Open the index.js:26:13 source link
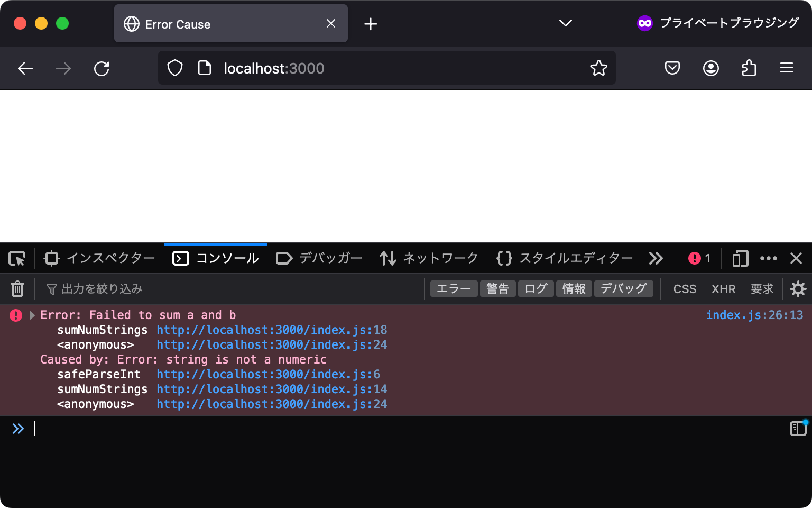The width and height of the screenshot is (812, 508). 754,315
